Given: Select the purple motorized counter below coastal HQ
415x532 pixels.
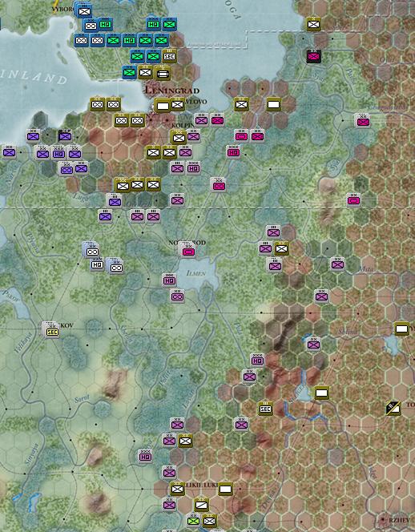Looking at the screenshot, I should 66,170.
